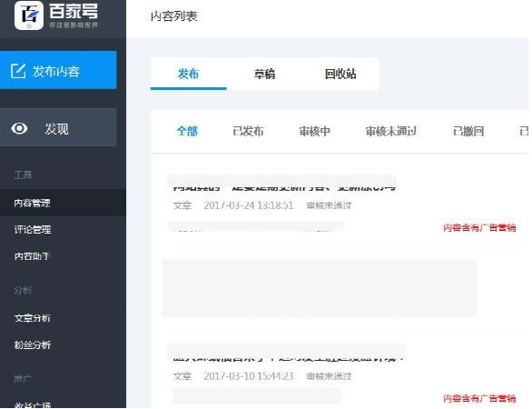The image size is (532, 409).
Task: Click the Baijiahao logo icon
Action: click(29, 15)
